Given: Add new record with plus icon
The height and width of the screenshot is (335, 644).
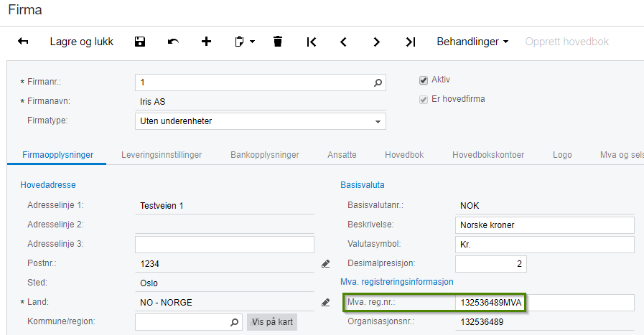Looking at the screenshot, I should point(206,42).
